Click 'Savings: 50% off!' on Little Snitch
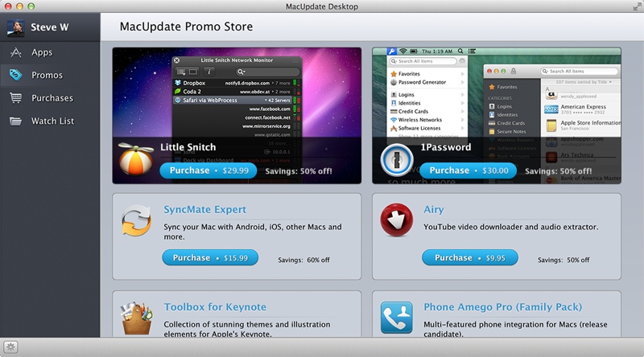644x357 pixels. (299, 171)
